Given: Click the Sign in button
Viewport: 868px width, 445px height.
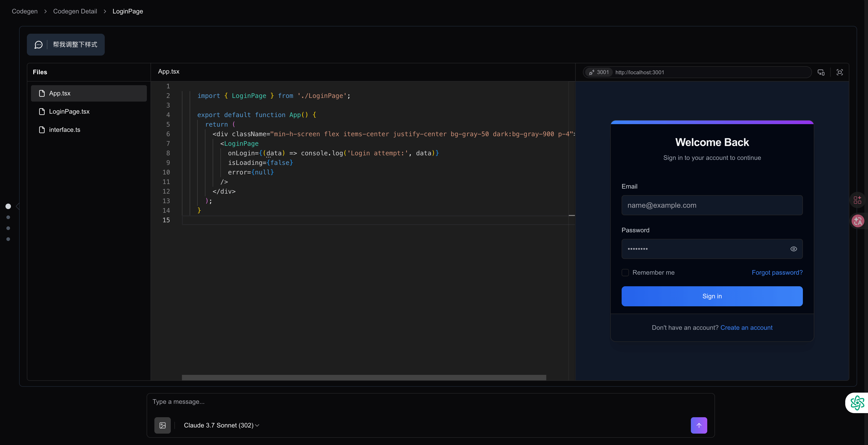Looking at the screenshot, I should coord(712,296).
